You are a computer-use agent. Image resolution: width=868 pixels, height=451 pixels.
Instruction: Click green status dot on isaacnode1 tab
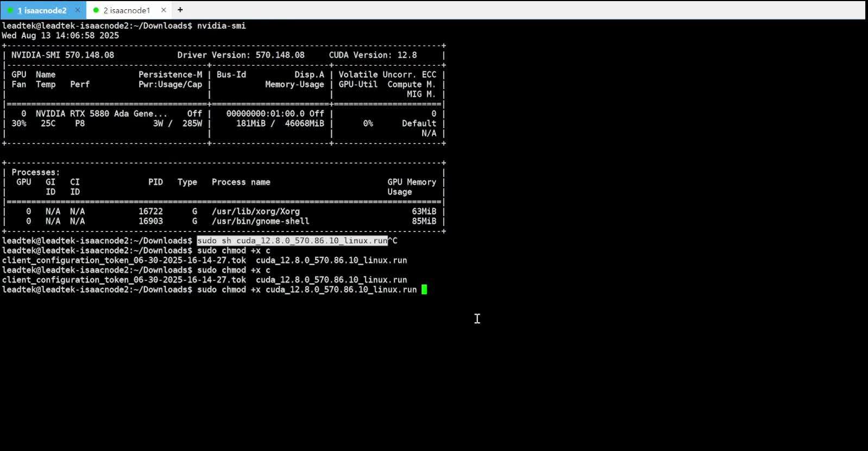pos(96,10)
